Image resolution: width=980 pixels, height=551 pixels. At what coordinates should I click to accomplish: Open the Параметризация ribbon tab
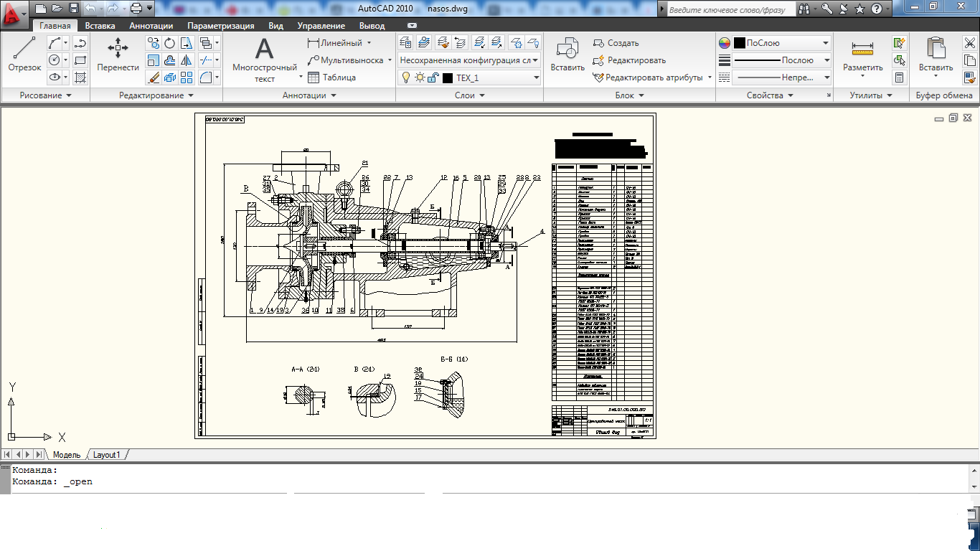click(221, 26)
